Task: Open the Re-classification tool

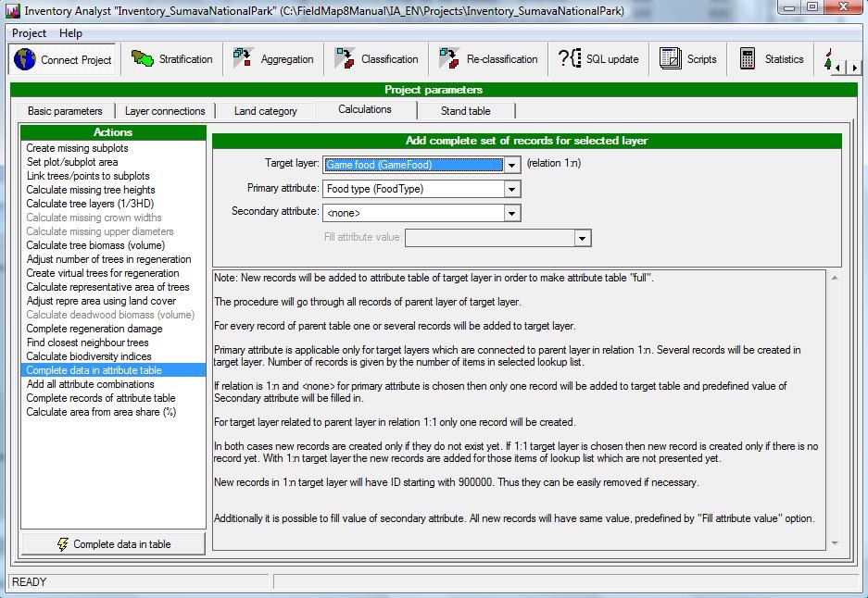Action: pos(488,59)
